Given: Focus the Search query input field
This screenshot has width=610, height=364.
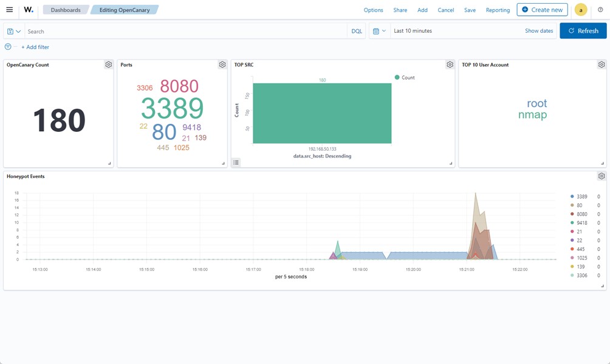Looking at the screenshot, I should 182,31.
